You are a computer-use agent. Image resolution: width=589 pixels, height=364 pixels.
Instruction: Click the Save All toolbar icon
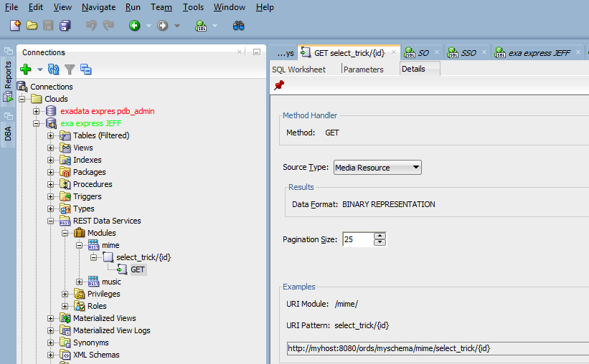pos(65,26)
